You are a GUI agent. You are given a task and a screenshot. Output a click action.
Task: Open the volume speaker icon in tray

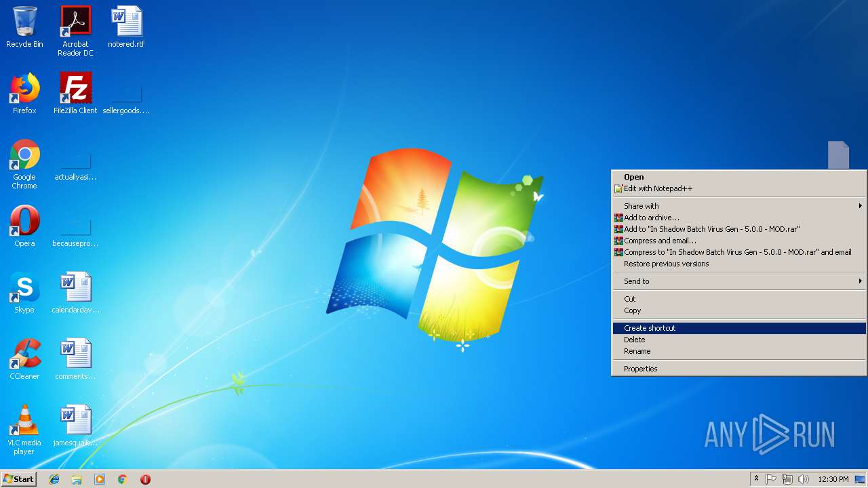click(x=804, y=479)
